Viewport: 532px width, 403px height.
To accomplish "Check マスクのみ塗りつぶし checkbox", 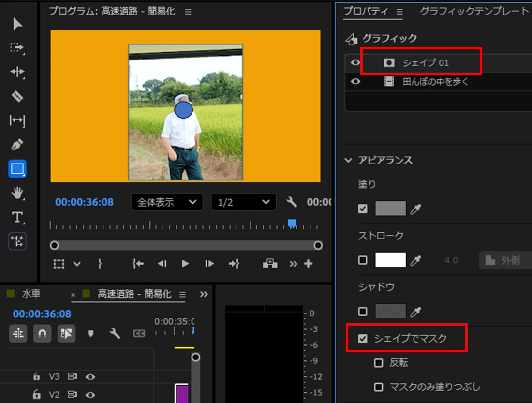I will pyautogui.click(x=378, y=387).
